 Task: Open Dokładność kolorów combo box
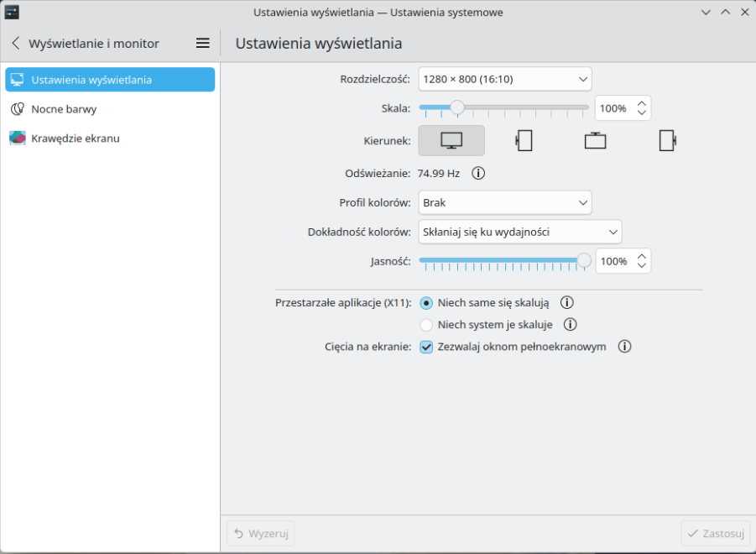[x=519, y=232]
